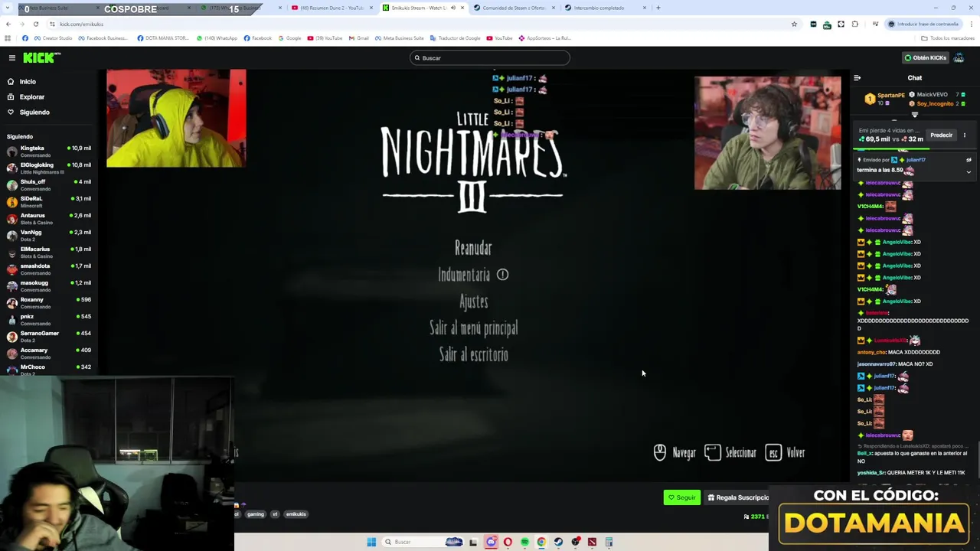Viewport: 980px width, 551px height.
Task: Open pnkz channel in following list
Action: pos(48,319)
